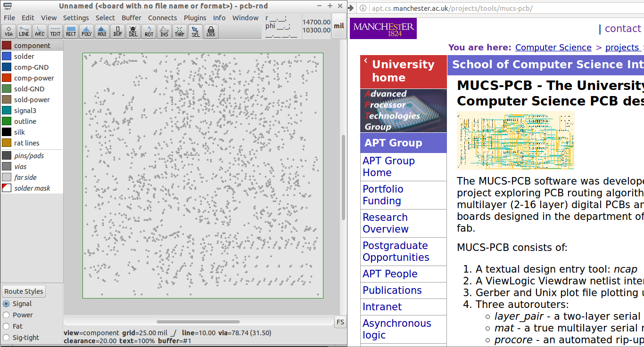This screenshot has width=644, height=347.
Task: Click the MUCS-PCB routed board thumbnail
Action: point(516,140)
